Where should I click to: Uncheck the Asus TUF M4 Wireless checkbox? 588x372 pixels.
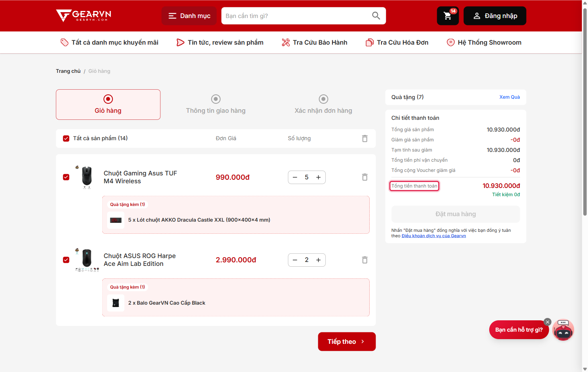pos(66,177)
